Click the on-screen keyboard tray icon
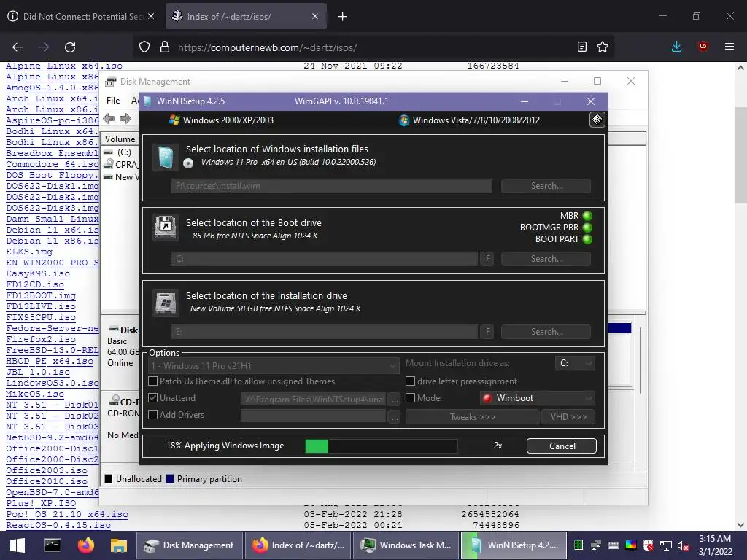Image resolution: width=747 pixels, height=560 pixels. point(614,545)
